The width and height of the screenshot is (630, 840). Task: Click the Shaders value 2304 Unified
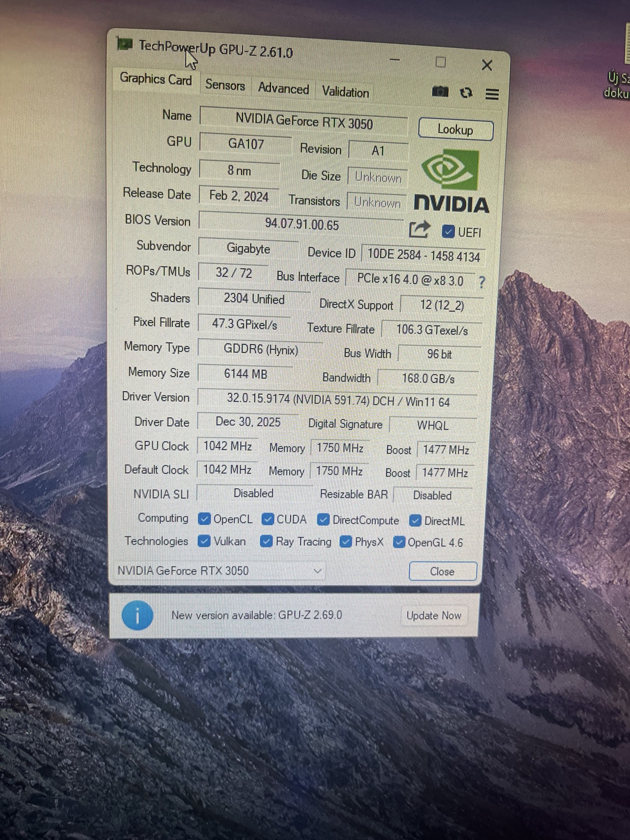click(254, 298)
